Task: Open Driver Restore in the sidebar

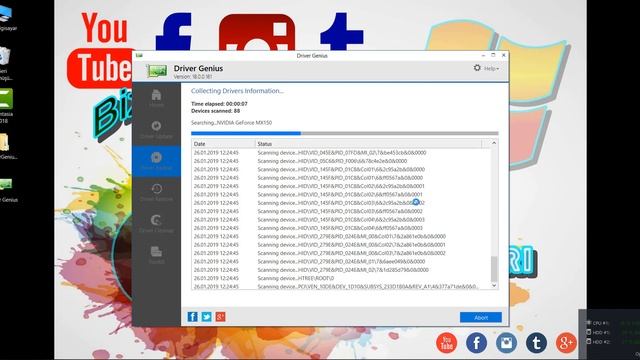Action: tap(156, 192)
